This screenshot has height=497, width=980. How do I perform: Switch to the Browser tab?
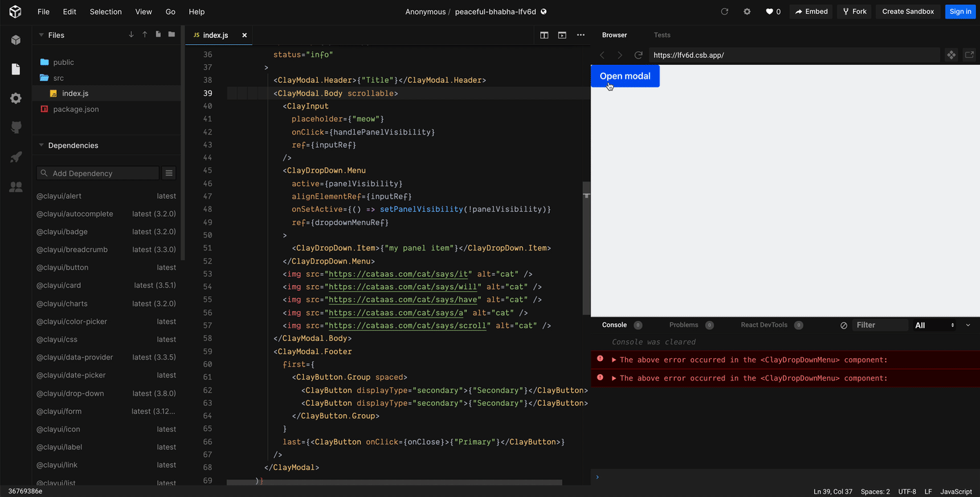click(x=615, y=35)
